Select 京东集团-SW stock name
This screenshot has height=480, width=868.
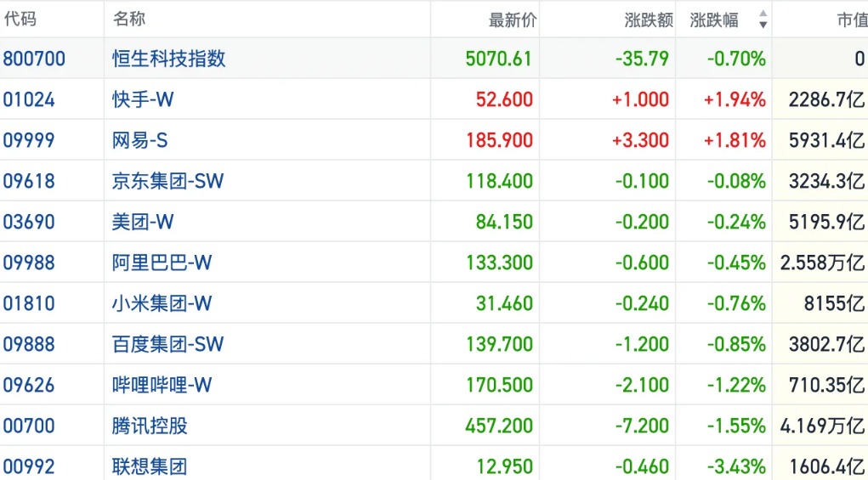[x=167, y=182]
